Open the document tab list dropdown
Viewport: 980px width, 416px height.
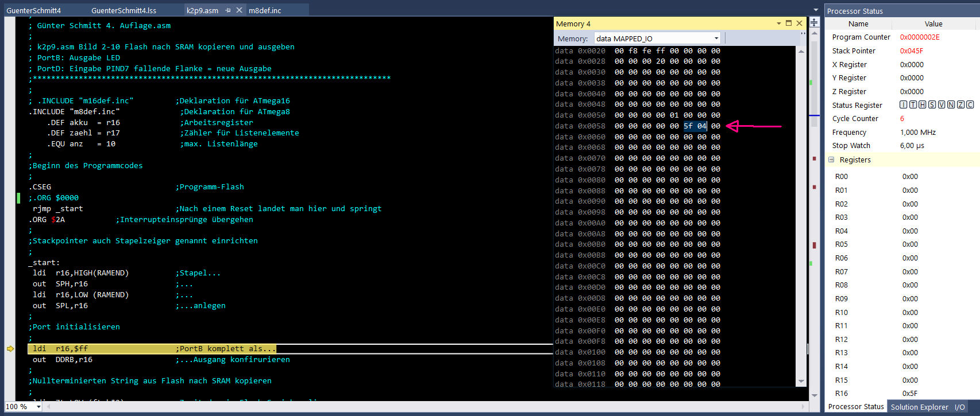coord(816,10)
